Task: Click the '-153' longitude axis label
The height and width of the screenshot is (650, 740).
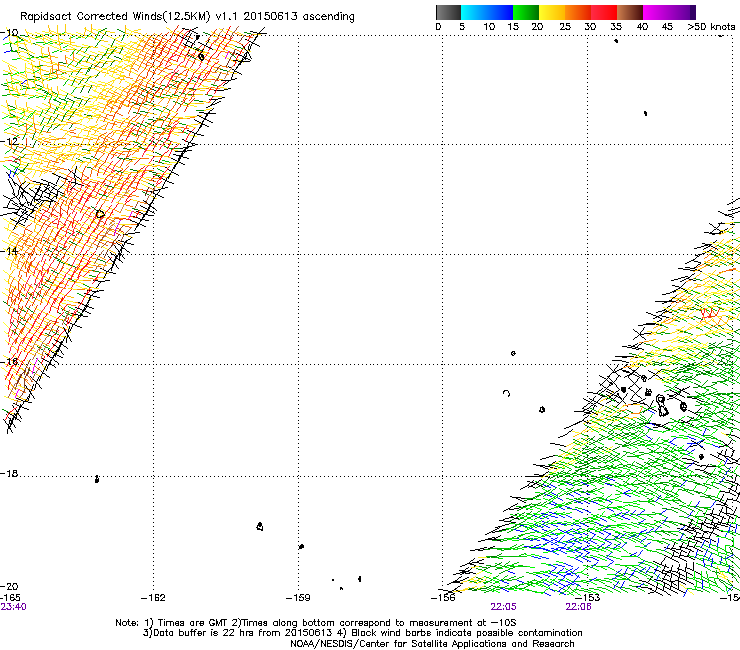Action: pos(588,598)
